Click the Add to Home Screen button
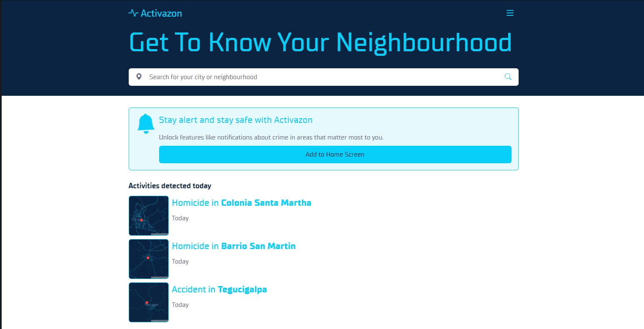 335,155
